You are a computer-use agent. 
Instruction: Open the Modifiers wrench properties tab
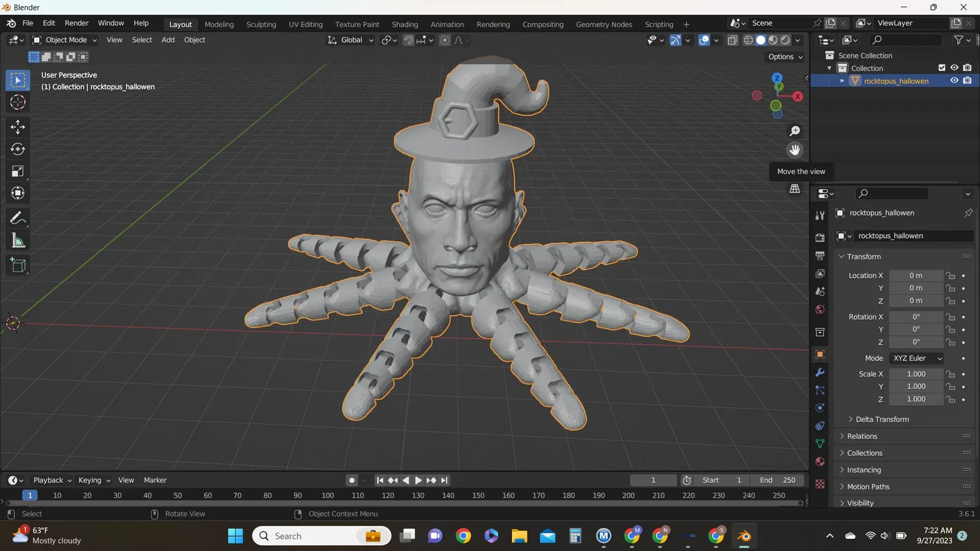pyautogui.click(x=820, y=372)
